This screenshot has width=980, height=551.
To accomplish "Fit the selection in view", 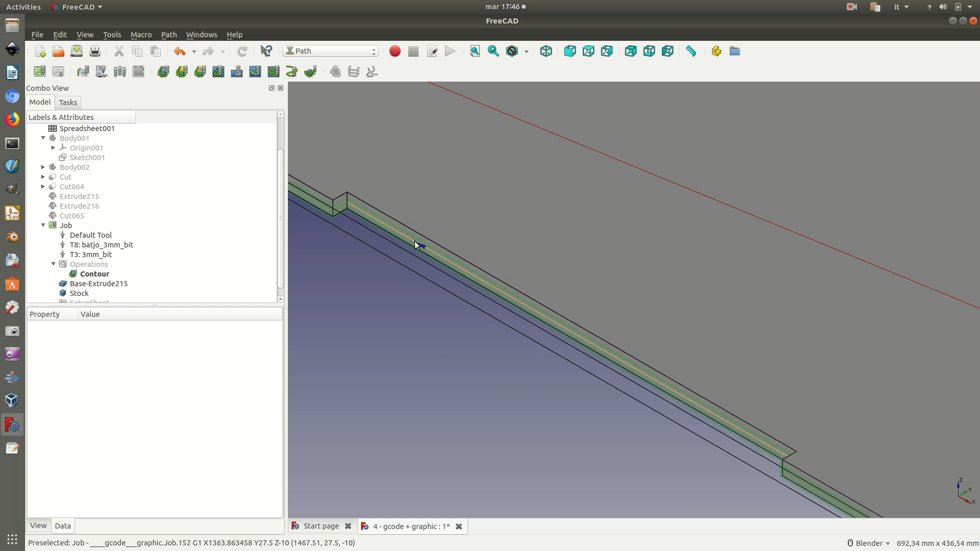I will [494, 51].
